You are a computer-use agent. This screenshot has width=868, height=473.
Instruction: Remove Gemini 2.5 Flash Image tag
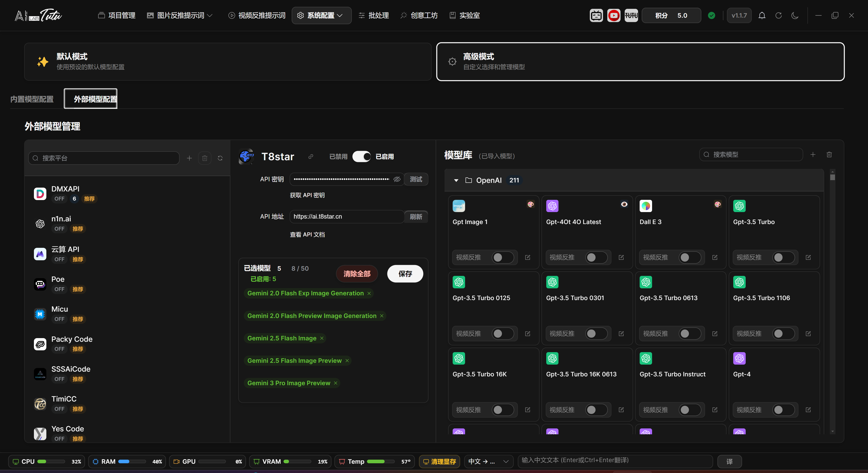pyautogui.click(x=322, y=338)
